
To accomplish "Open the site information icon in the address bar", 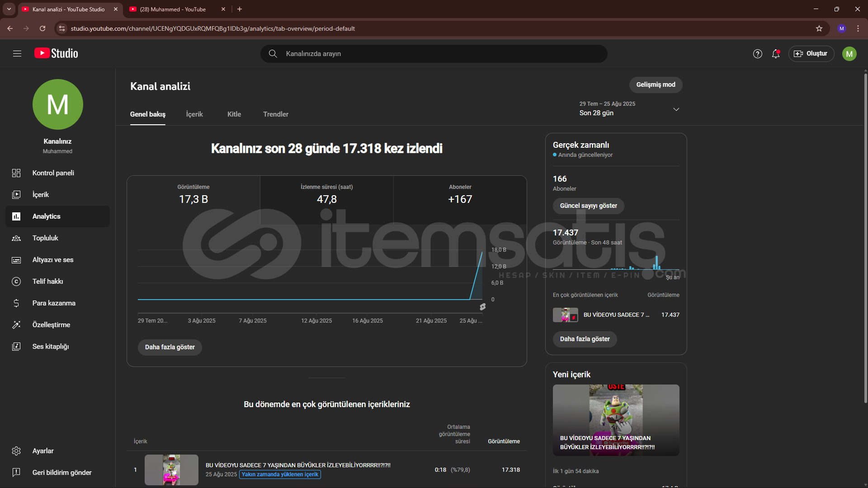I will click(62, 28).
